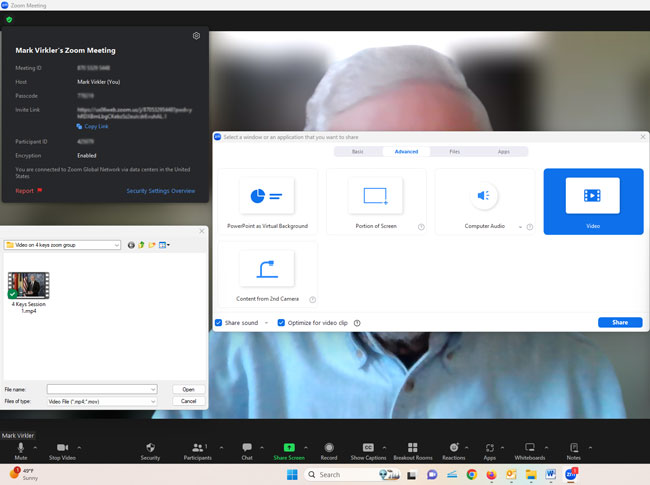Uncheck Optimize for video clip
The height and width of the screenshot is (485, 650).
coord(281,323)
